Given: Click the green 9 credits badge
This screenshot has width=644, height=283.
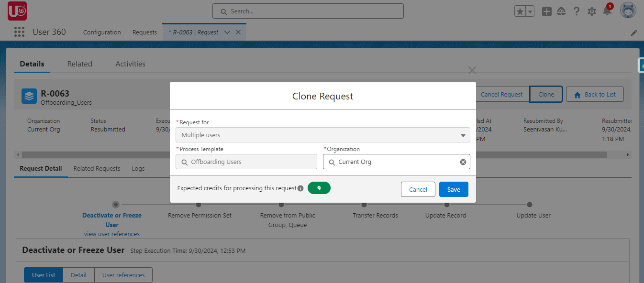Looking at the screenshot, I should click(319, 188).
